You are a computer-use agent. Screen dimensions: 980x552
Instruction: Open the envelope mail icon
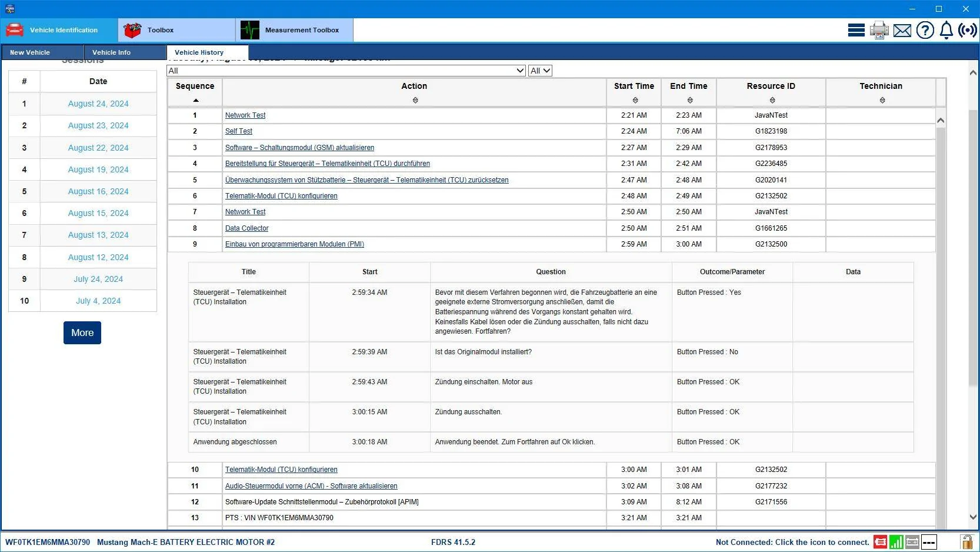tap(902, 31)
